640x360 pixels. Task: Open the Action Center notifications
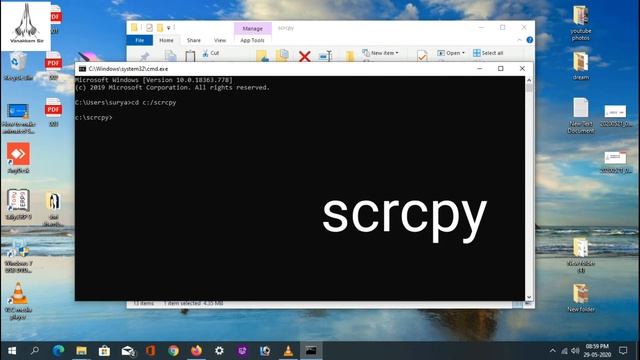(623, 351)
